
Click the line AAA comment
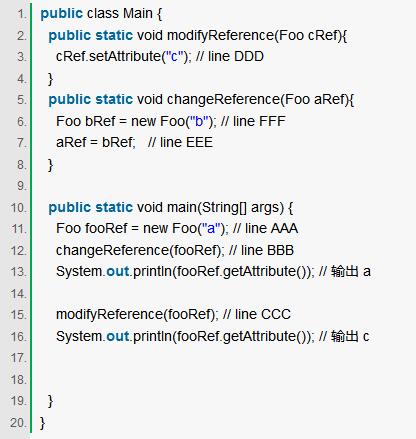click(265, 229)
